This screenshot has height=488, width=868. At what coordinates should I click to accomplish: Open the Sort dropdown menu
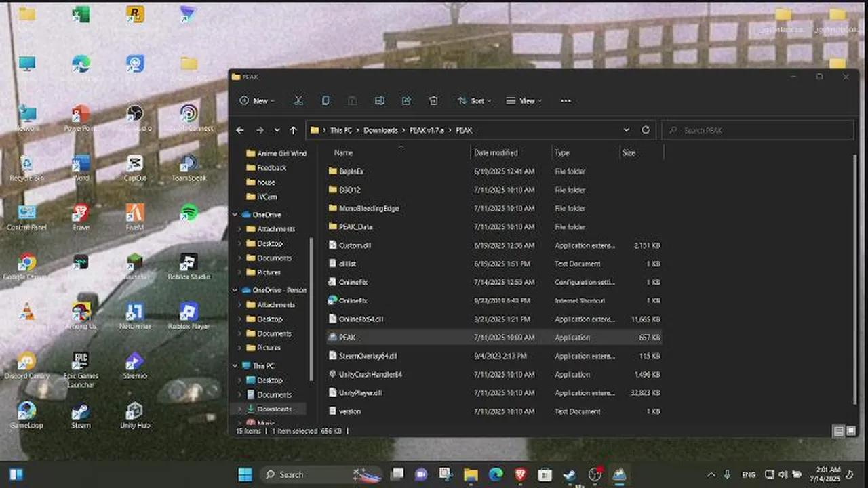pos(474,101)
